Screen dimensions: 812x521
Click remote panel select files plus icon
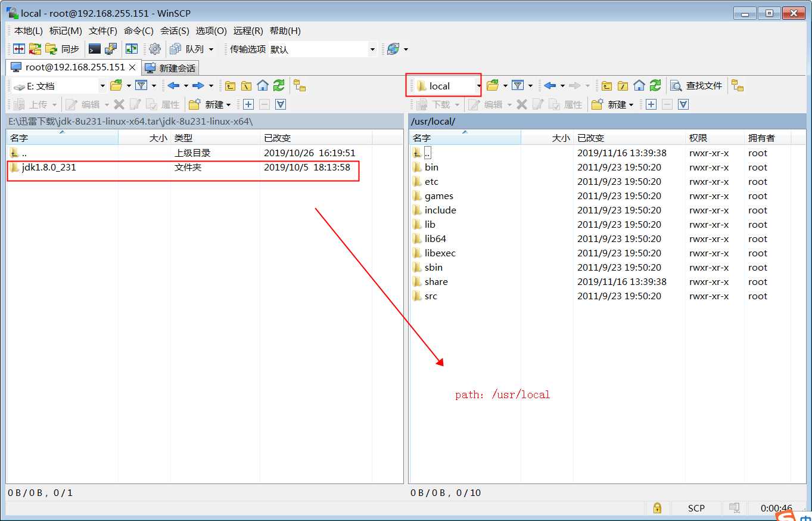click(651, 104)
